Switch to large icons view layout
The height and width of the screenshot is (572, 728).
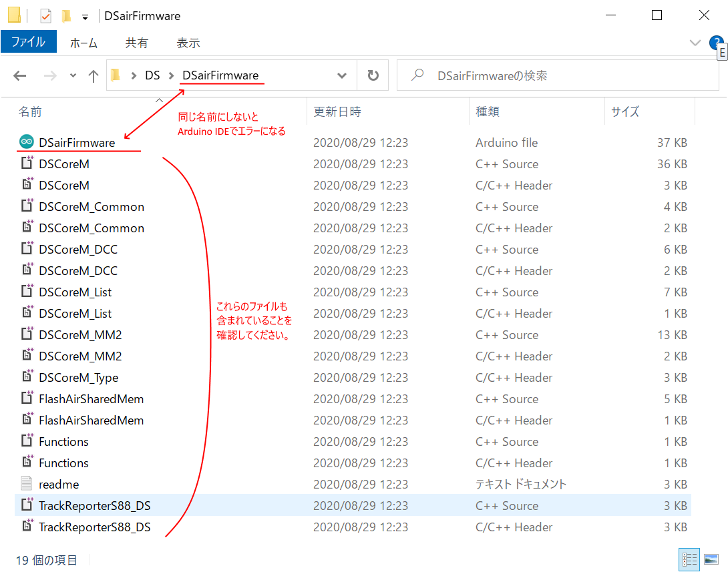point(711,559)
